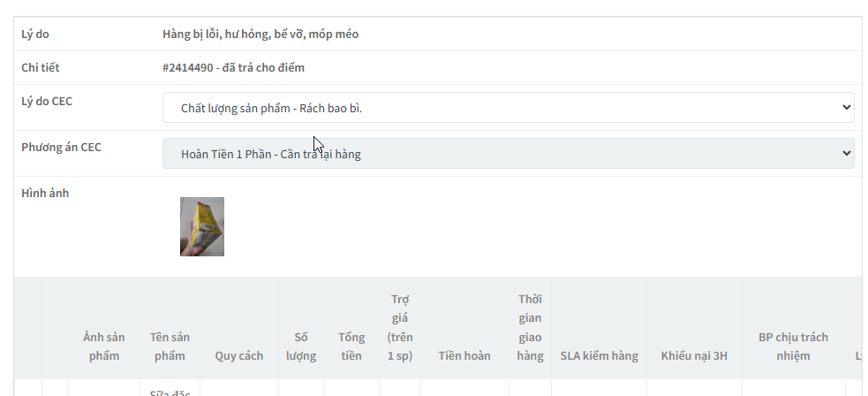Click the "Lý do" label

(34, 34)
